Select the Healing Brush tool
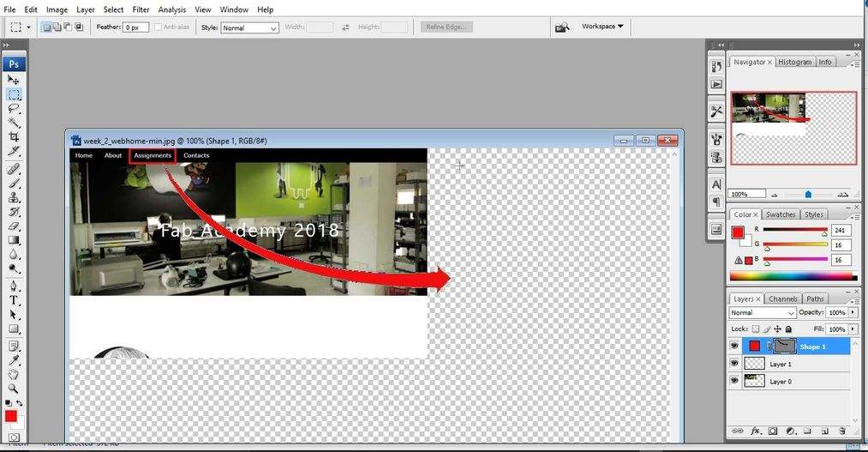 pos(14,169)
